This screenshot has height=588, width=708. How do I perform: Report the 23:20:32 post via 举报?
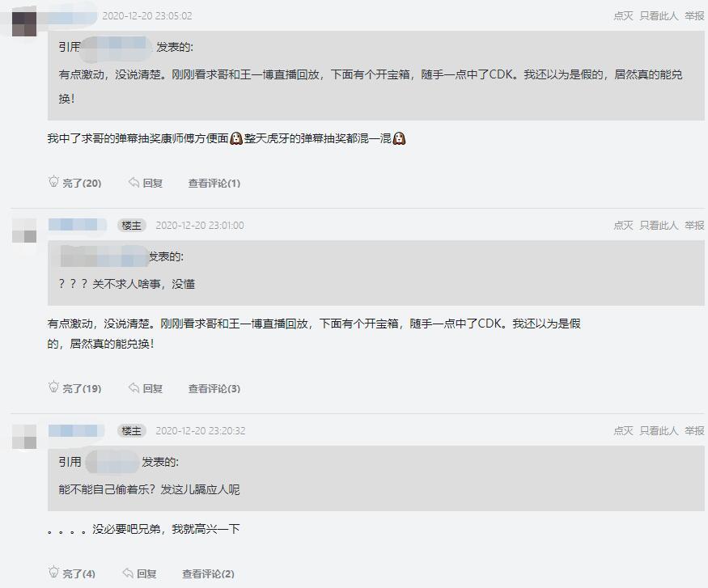click(x=694, y=430)
